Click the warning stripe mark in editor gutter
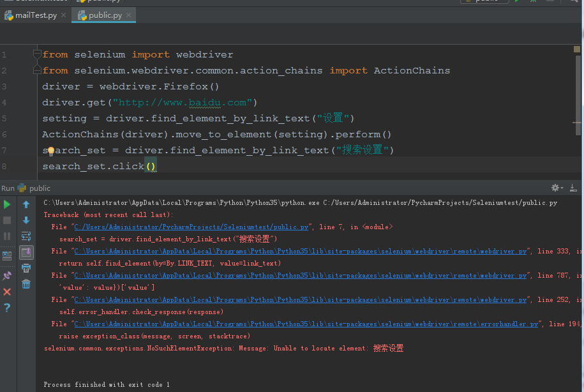 point(576,122)
